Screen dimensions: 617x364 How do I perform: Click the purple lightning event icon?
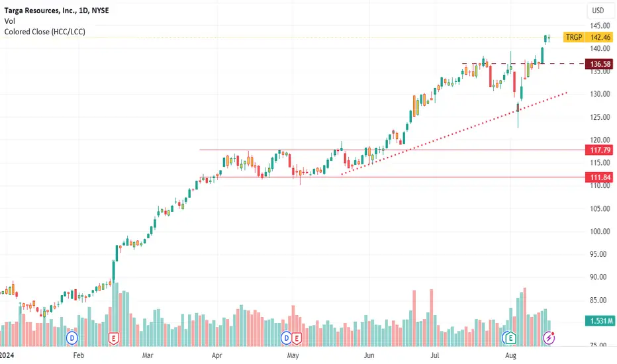coord(549,338)
